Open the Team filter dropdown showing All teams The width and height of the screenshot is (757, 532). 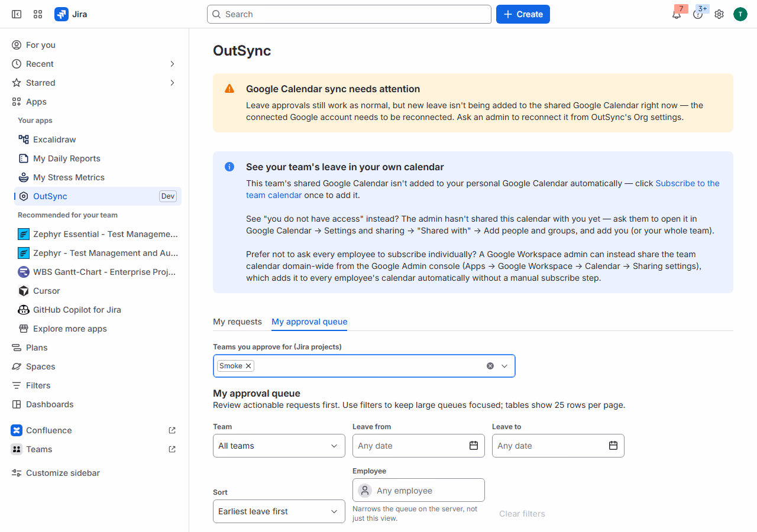[x=279, y=446]
